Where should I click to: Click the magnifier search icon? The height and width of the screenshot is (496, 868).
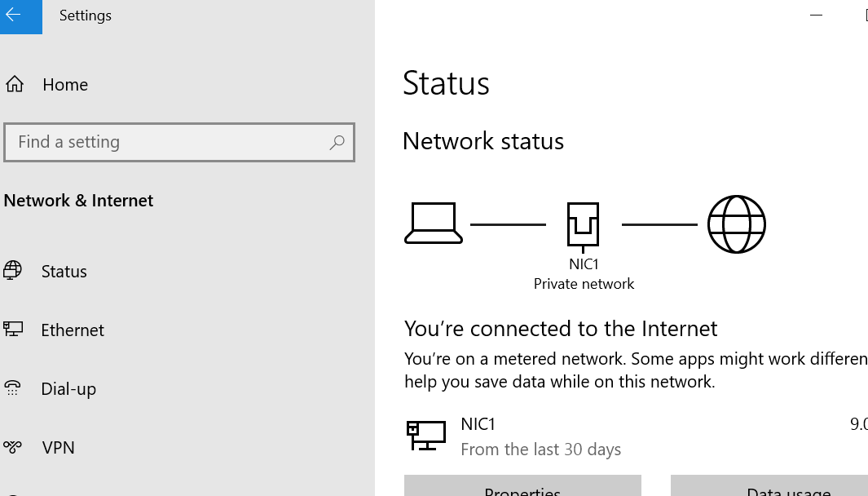[337, 143]
